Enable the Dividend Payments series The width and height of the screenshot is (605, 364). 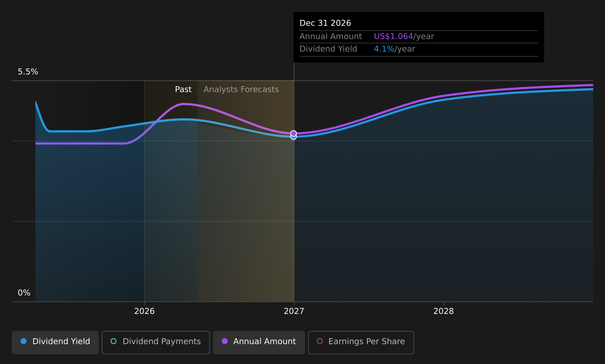pos(155,342)
